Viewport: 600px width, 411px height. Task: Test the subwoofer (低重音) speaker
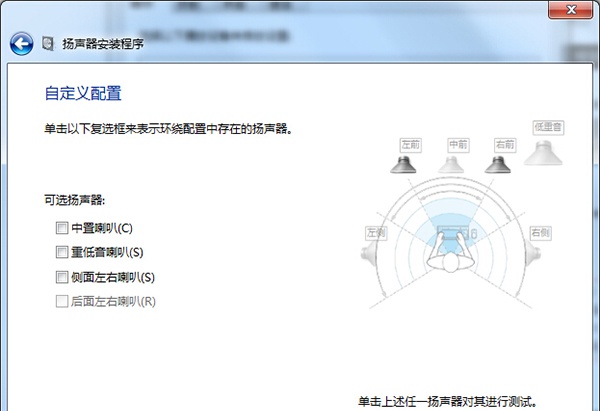tap(543, 153)
